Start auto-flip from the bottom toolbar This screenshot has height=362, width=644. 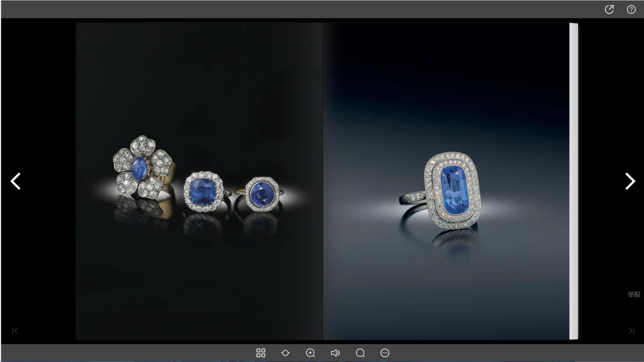click(285, 353)
